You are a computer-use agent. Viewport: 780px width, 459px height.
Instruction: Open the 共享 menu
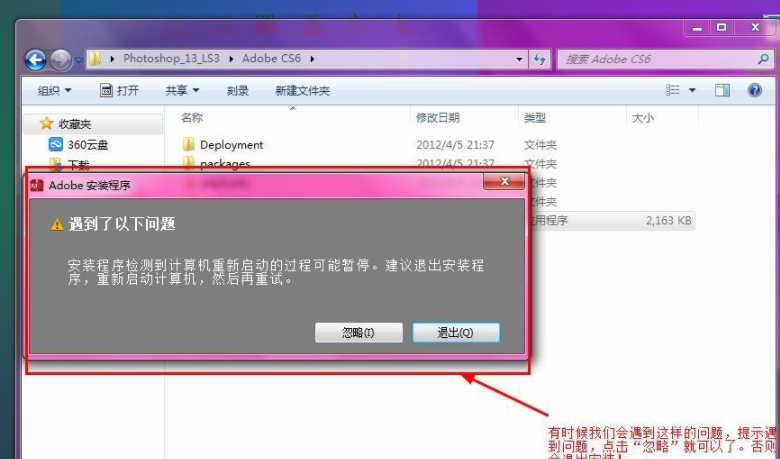tap(182, 91)
